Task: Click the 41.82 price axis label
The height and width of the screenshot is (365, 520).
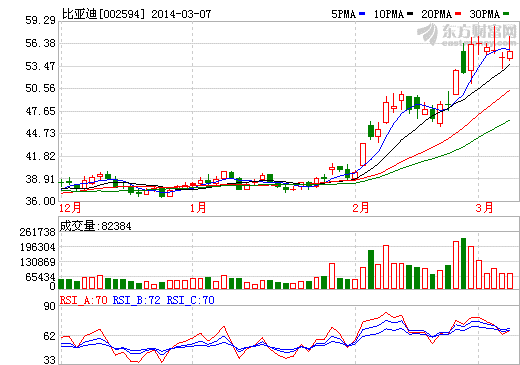Action: coord(40,156)
